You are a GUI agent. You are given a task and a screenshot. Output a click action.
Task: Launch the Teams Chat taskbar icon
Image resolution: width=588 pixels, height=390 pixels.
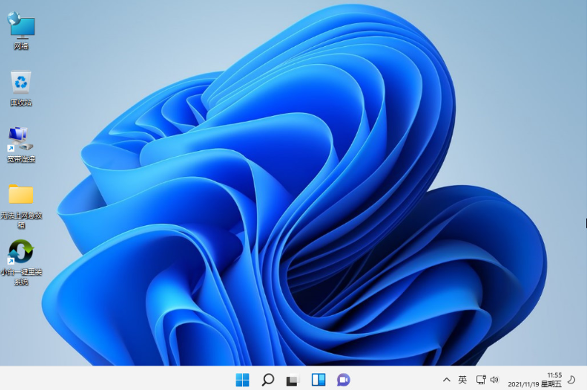[343, 380]
